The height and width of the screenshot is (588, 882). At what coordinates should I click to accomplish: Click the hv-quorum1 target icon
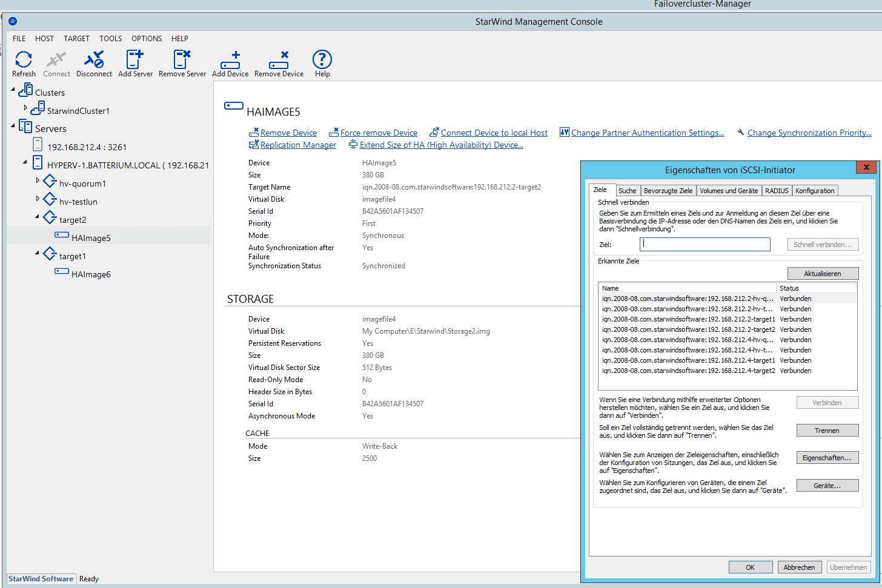[50, 181]
